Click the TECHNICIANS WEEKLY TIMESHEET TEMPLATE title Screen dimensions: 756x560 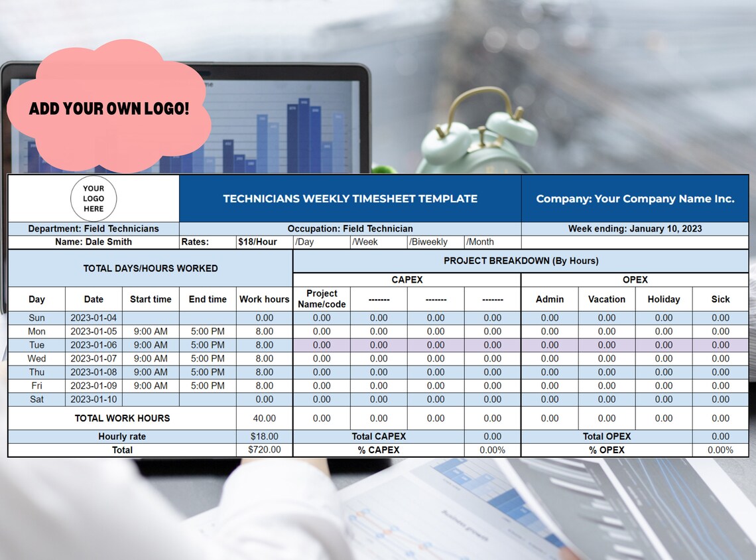[x=349, y=198]
